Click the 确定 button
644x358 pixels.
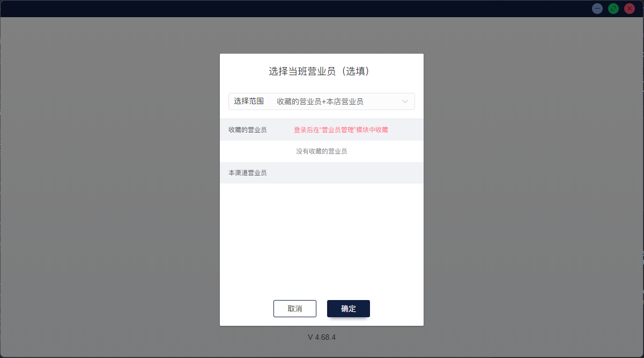[x=349, y=309]
